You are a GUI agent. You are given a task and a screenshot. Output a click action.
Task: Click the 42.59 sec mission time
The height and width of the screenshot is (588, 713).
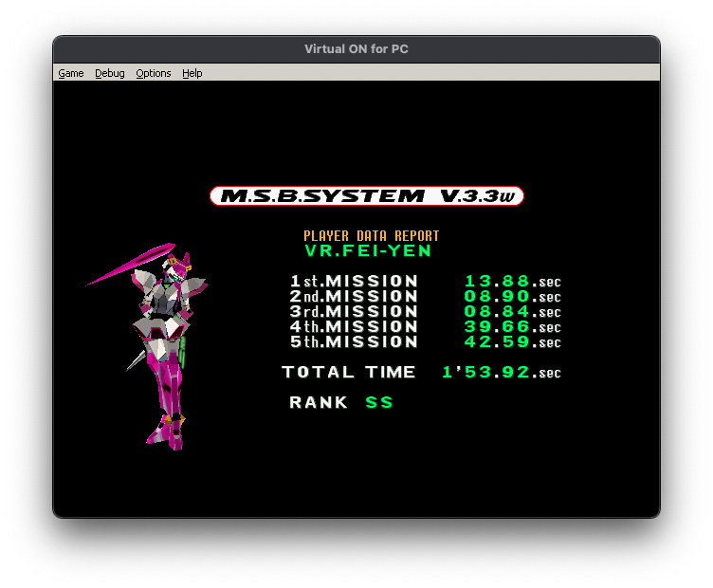(512, 341)
